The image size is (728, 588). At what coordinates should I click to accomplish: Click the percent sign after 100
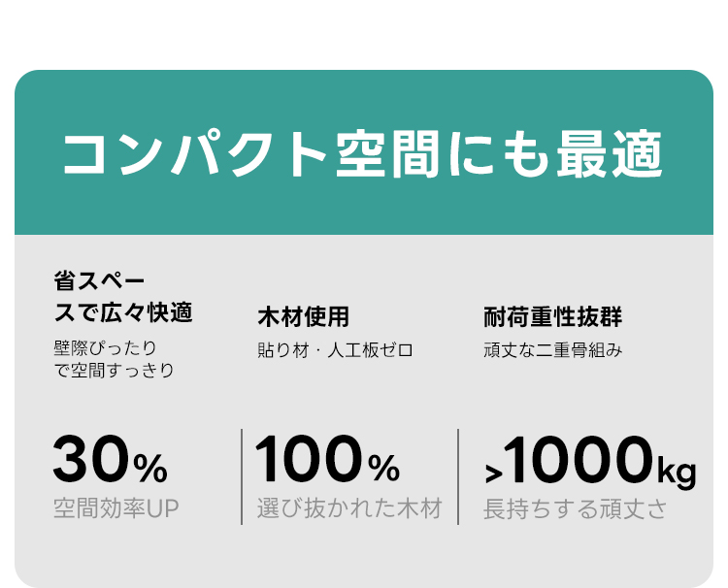coord(383,470)
